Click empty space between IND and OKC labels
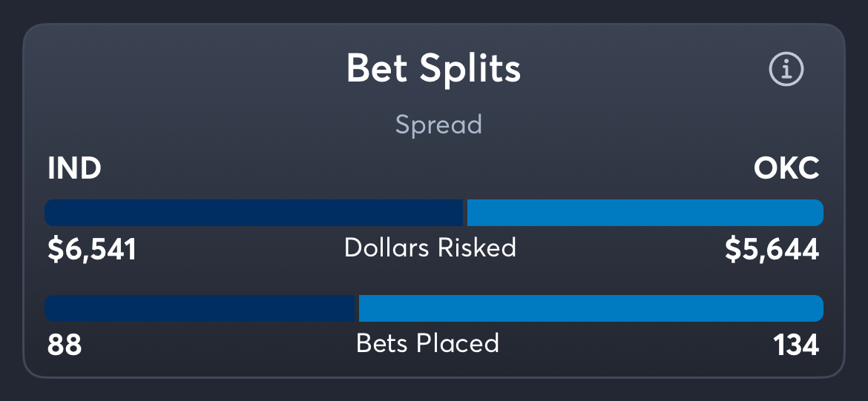 coord(430,169)
